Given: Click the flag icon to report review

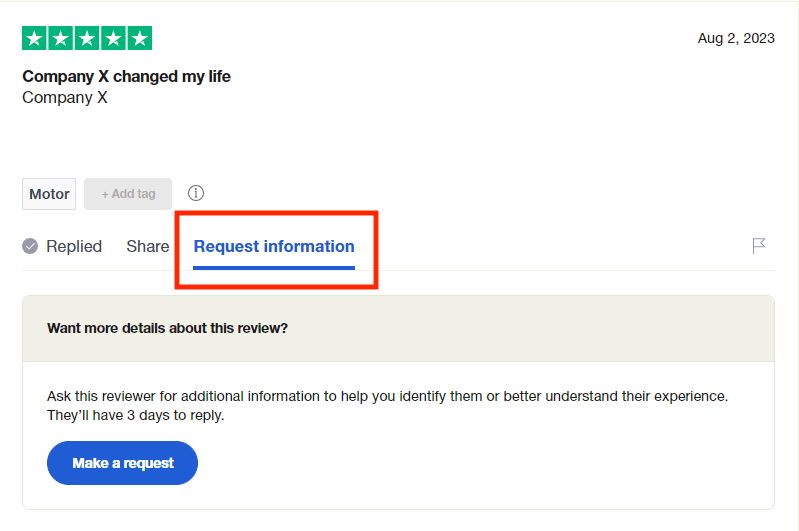Looking at the screenshot, I should [759, 246].
